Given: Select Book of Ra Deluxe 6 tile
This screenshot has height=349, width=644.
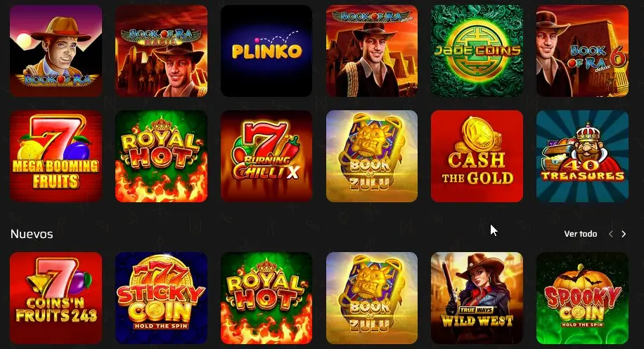Looking at the screenshot, I should click(582, 51).
